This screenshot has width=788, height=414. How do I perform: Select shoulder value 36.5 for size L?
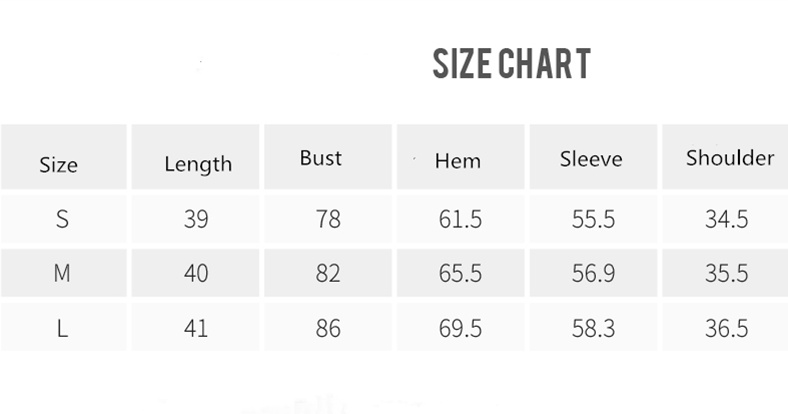pos(727,327)
